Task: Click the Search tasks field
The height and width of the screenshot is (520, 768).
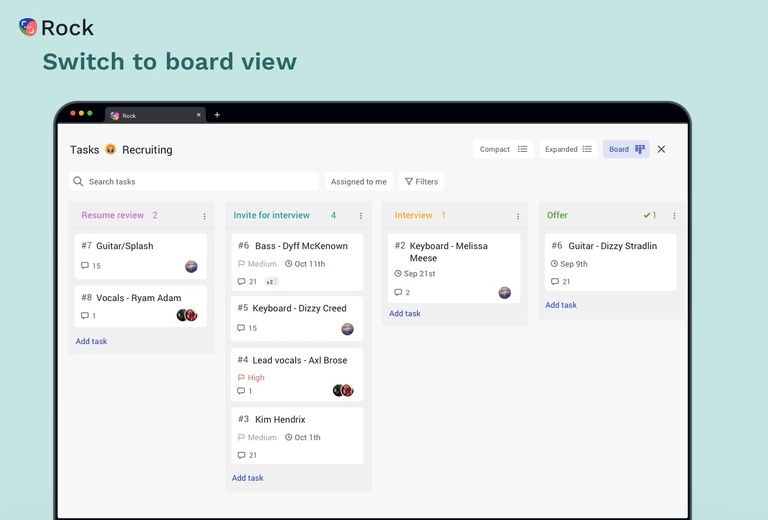Action: 194,182
